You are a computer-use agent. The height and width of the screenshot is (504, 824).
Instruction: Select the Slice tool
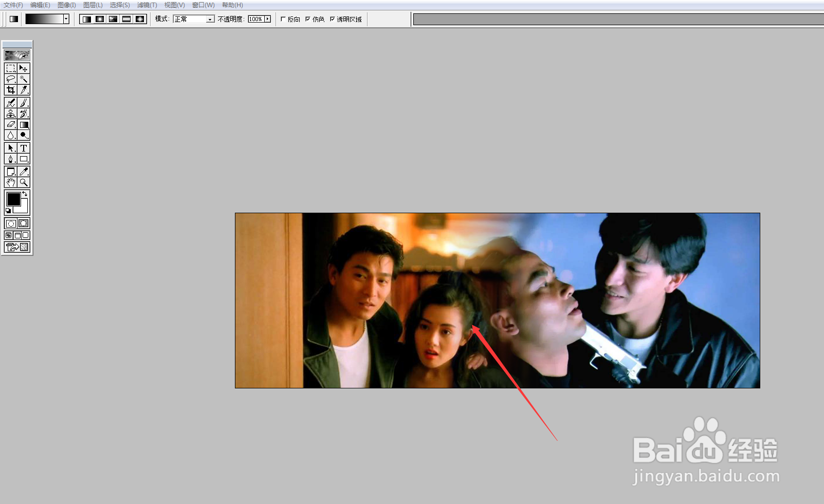24,90
